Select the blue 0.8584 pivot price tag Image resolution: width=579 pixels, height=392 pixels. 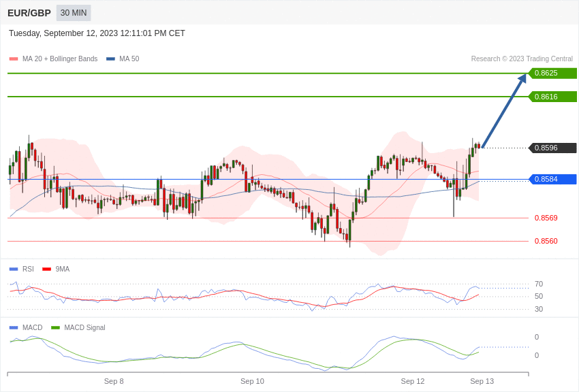click(x=552, y=179)
